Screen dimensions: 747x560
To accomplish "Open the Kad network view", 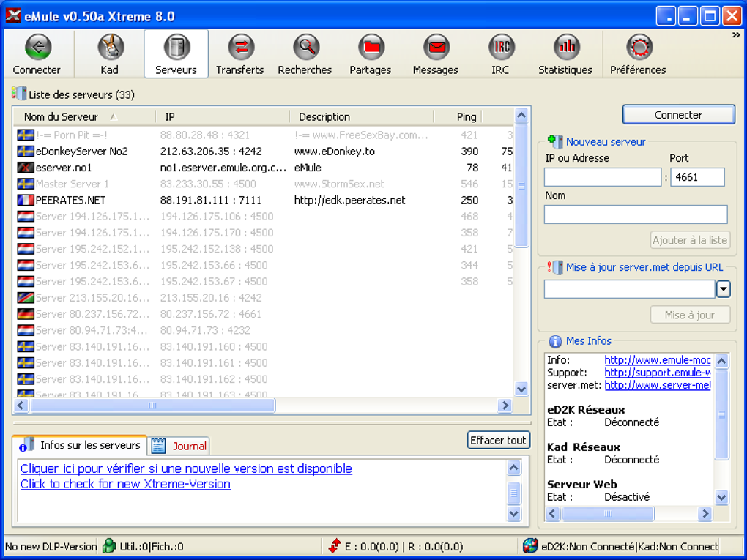I will point(110,54).
